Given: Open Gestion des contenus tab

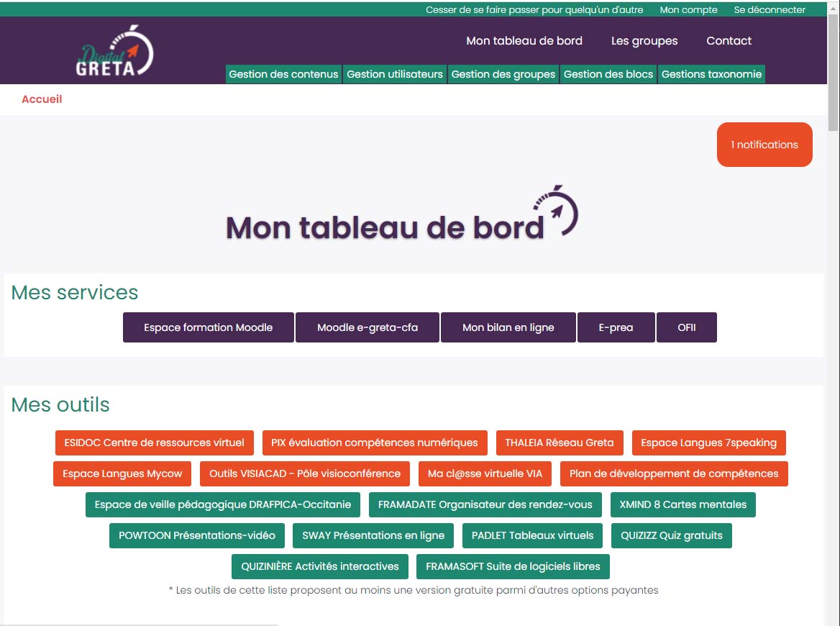Looking at the screenshot, I should pyautogui.click(x=283, y=74).
